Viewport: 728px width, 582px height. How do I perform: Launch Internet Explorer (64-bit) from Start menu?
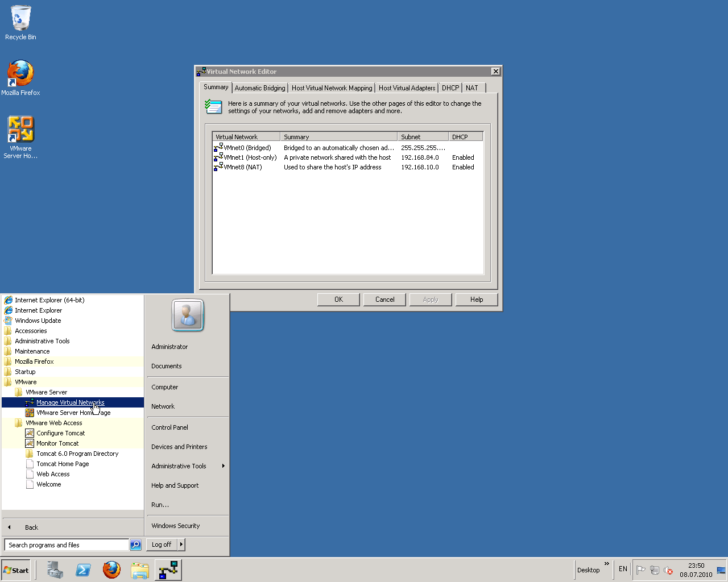coord(73,300)
